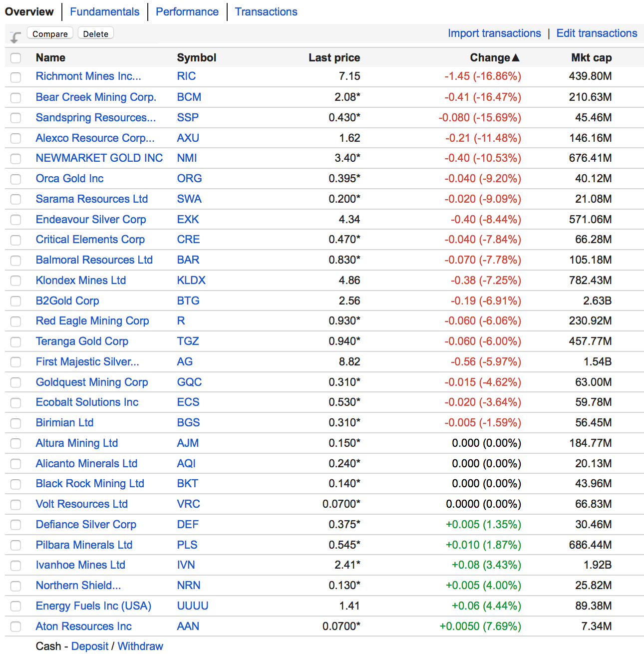Screen dimensions: 644x654
Task: Sort by the Last price column header
Action: click(334, 58)
